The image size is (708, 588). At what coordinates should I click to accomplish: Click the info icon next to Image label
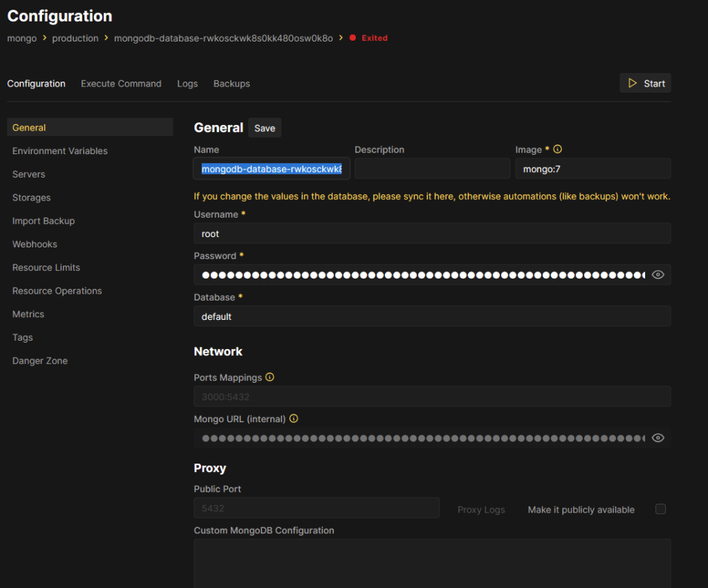click(558, 149)
